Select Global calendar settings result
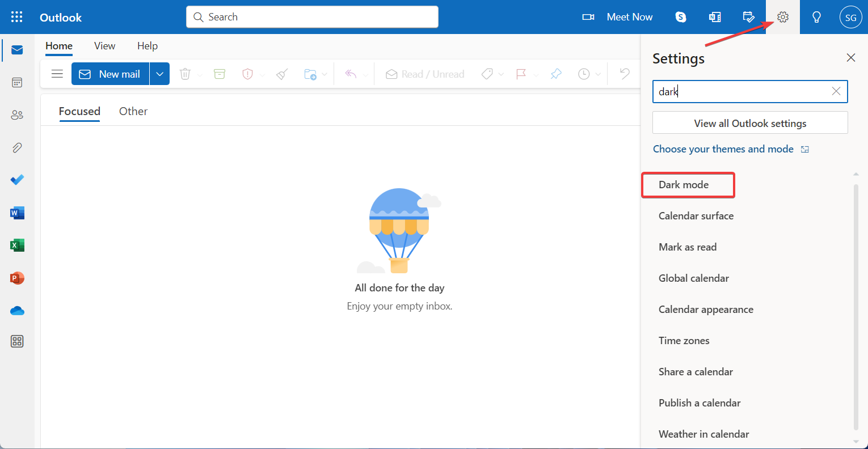The image size is (868, 449). pyautogui.click(x=694, y=278)
